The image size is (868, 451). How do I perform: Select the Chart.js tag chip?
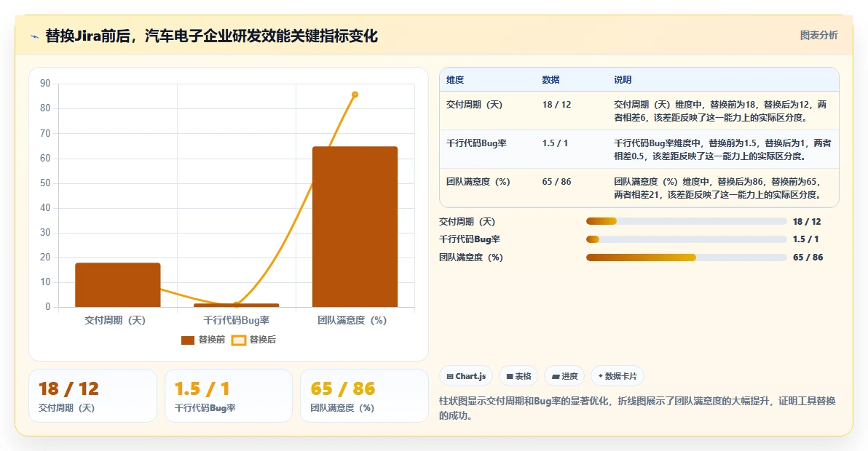pyautogui.click(x=466, y=376)
